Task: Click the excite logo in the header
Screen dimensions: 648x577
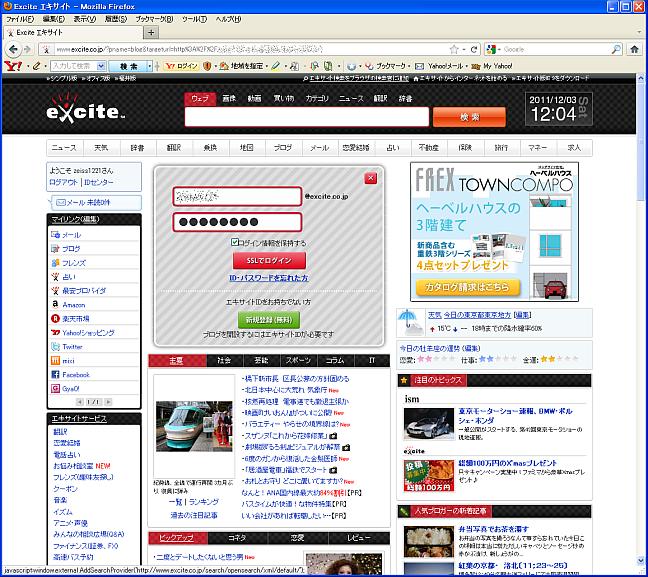Action: 85,109
